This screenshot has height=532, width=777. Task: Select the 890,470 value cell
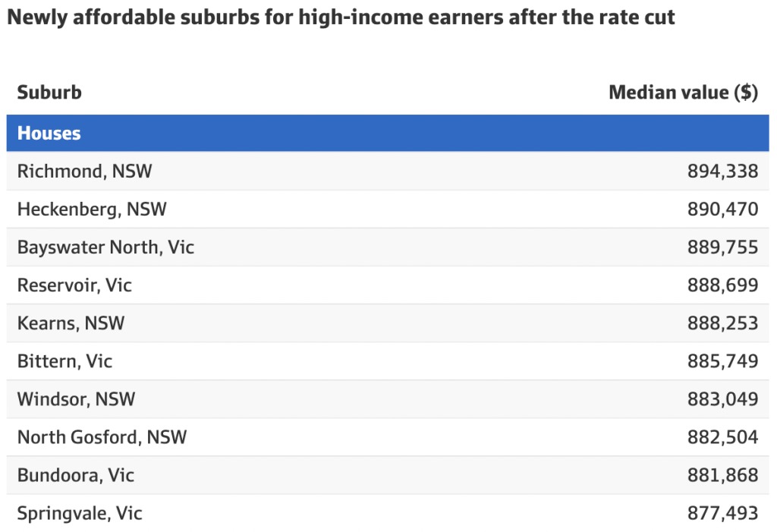pos(722,209)
